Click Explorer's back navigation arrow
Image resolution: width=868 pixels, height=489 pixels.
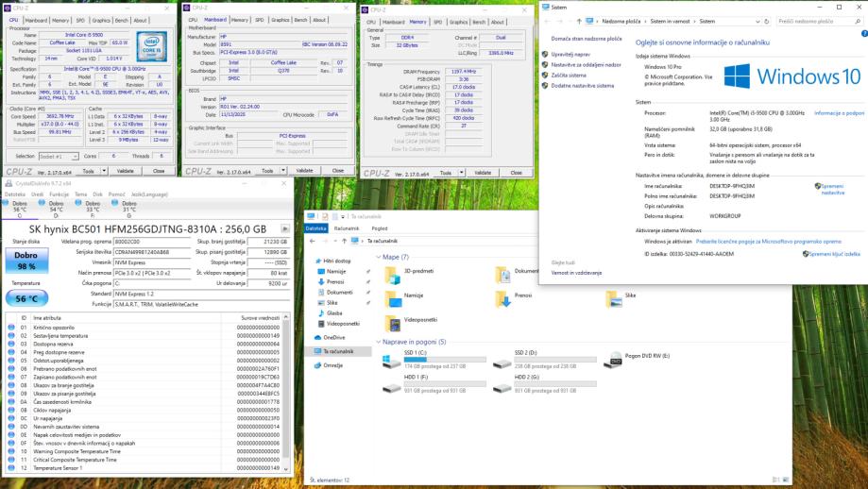tap(313, 241)
